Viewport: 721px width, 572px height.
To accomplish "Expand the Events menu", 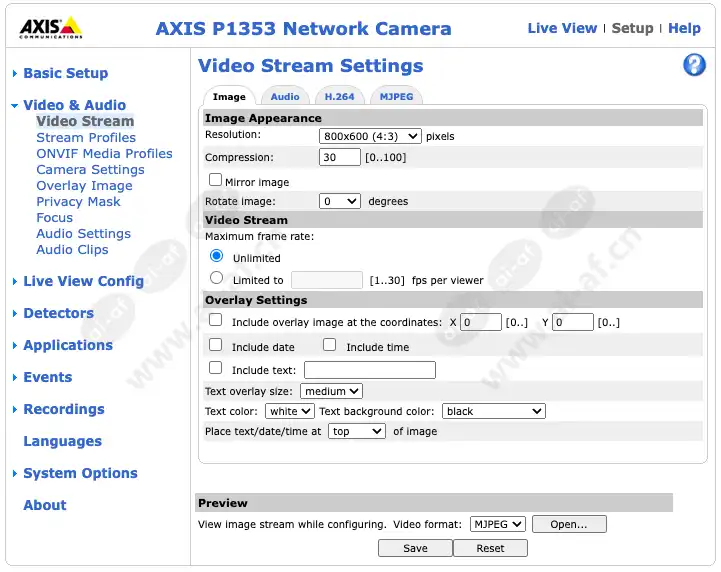I will coord(15,377).
